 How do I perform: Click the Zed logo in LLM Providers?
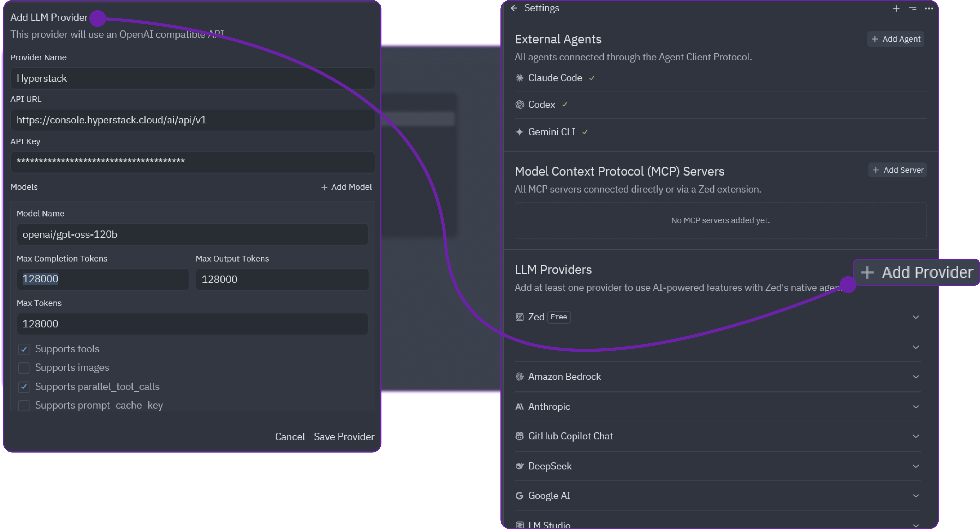520,317
